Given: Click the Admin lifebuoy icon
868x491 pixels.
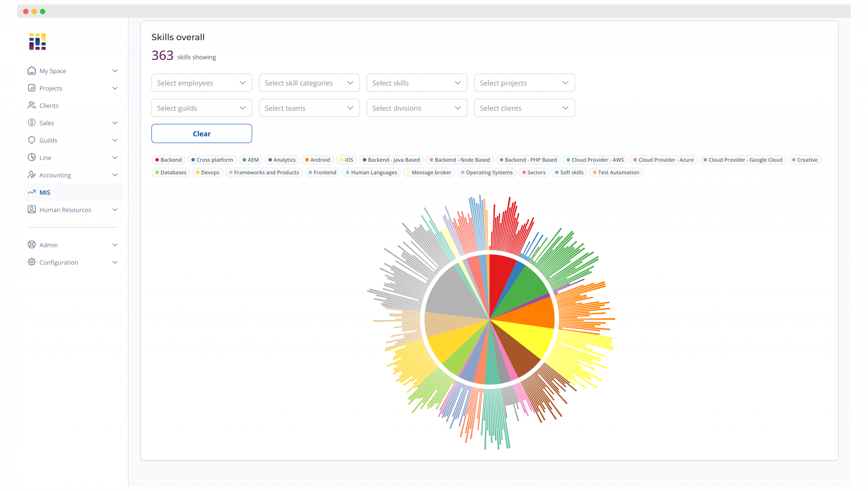Looking at the screenshot, I should pos(32,244).
